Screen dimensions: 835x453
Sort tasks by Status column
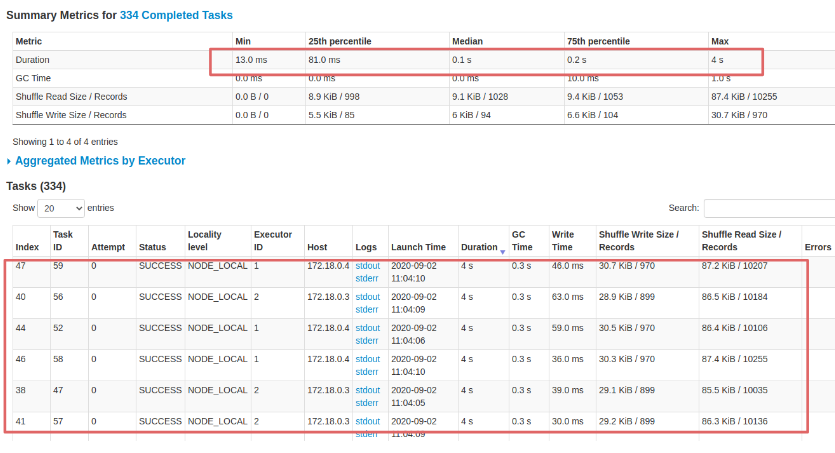(152, 247)
